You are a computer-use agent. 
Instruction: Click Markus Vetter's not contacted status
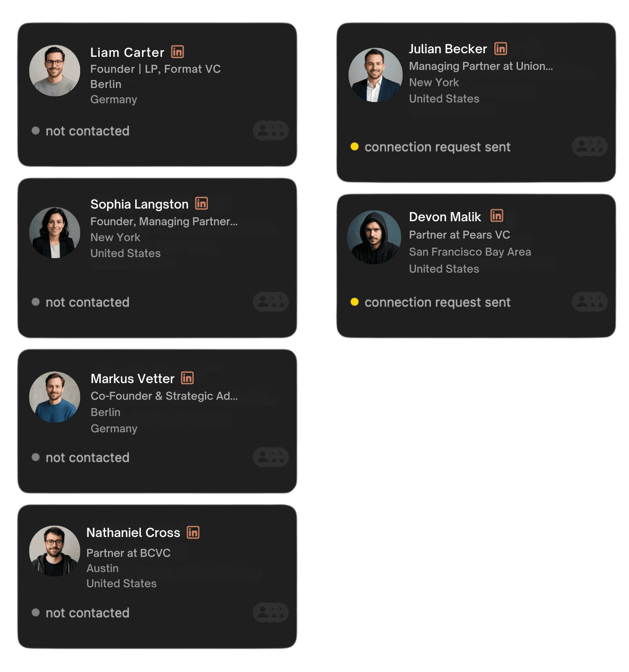87,458
